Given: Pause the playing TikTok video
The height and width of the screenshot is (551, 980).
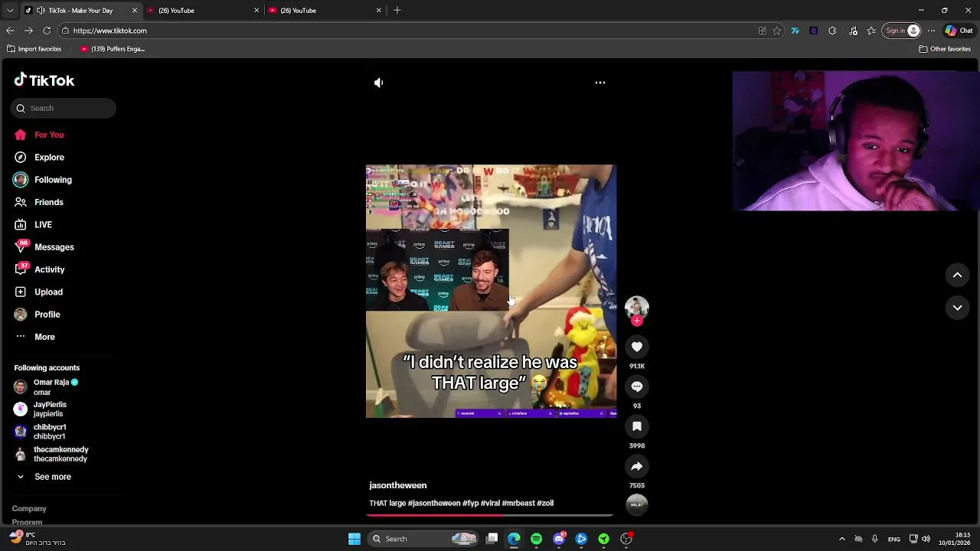Looking at the screenshot, I should 491,292.
